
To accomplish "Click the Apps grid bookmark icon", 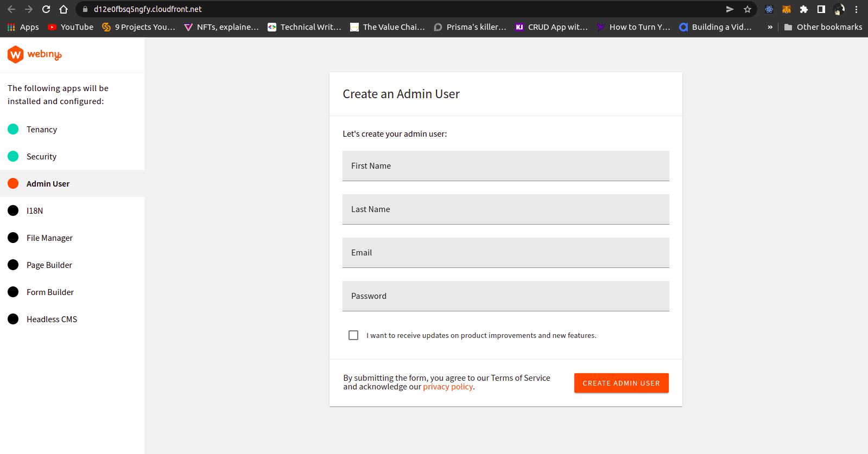I will click(11, 27).
